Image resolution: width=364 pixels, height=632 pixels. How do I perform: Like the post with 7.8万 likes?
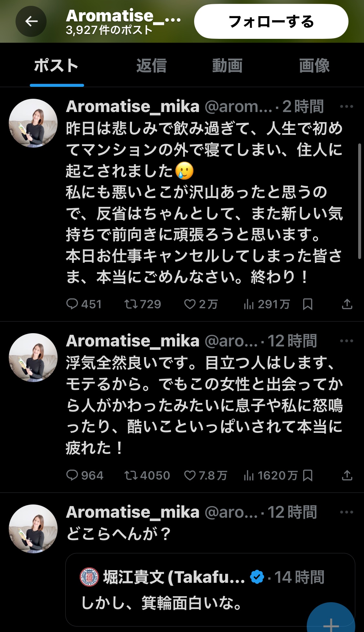[x=190, y=475]
